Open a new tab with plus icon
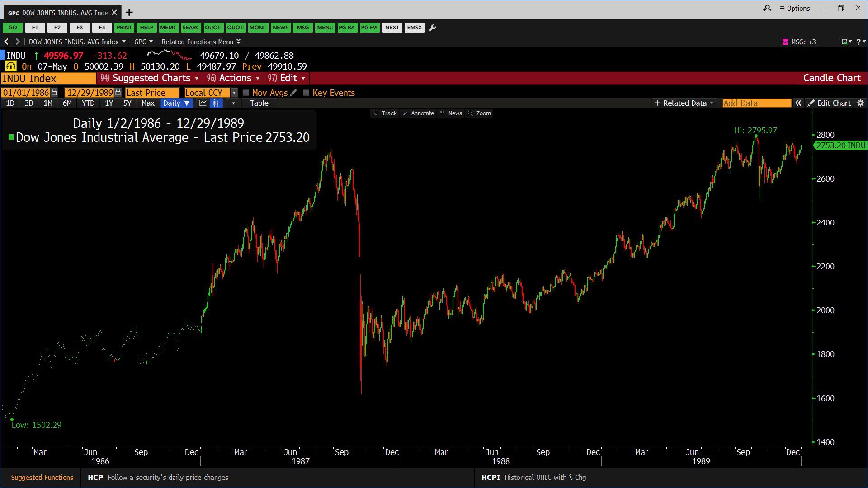Screen dimensions: 868x488 coord(129,12)
